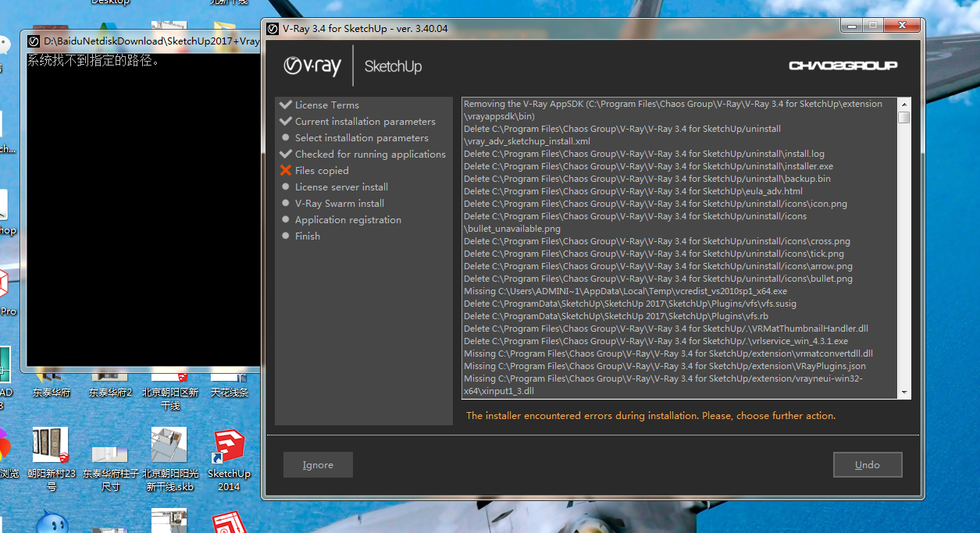The height and width of the screenshot is (533, 980).
Task: Select the 东泰华府2 desktop icon
Action: point(111,384)
